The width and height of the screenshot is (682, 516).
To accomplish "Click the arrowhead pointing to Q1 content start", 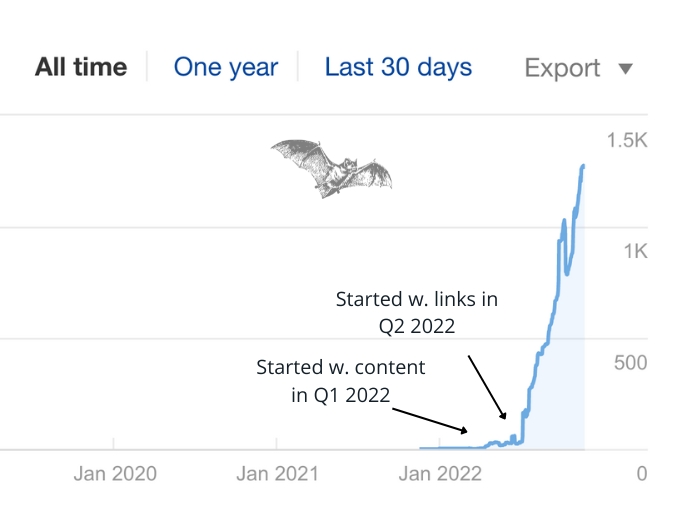I will pos(464,430).
